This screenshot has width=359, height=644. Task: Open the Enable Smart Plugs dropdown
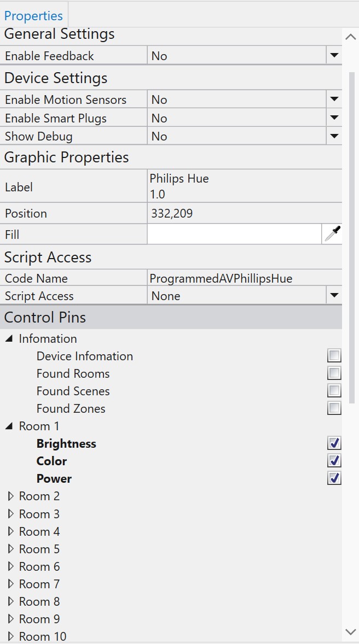(x=334, y=118)
